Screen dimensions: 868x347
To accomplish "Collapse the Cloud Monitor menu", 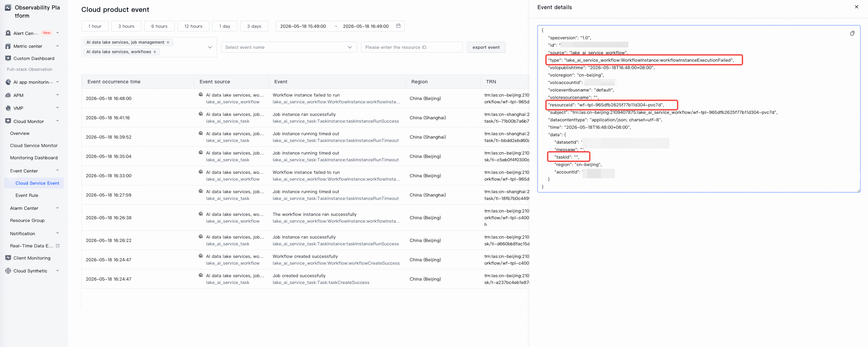I will click(57, 121).
